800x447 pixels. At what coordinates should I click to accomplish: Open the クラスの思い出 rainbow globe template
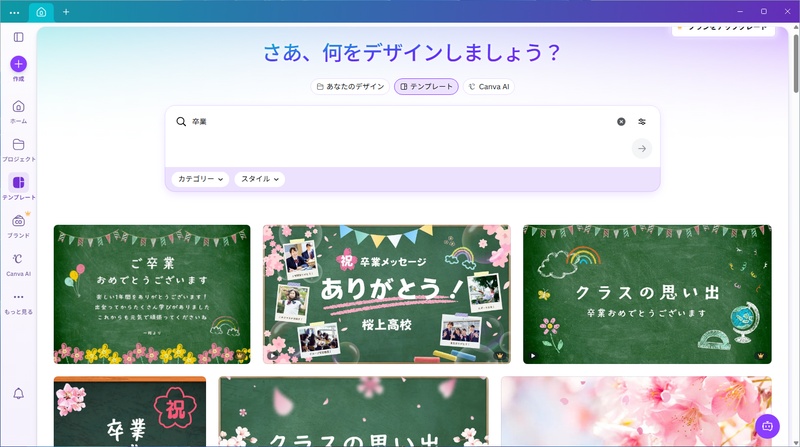click(x=647, y=294)
